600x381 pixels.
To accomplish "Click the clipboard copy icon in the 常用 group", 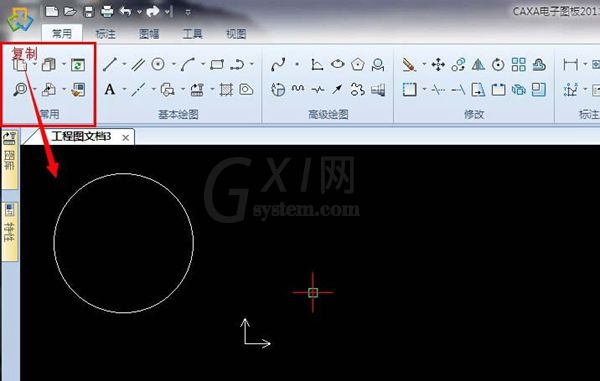I will click(x=20, y=64).
